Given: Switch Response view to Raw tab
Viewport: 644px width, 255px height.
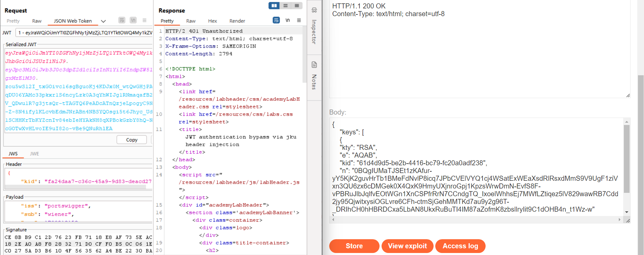Looking at the screenshot, I should point(191,21).
